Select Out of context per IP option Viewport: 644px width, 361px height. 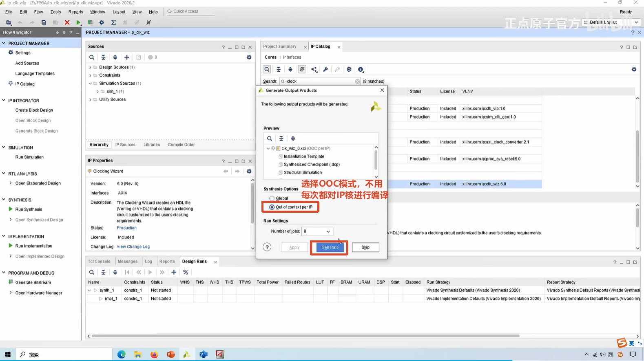coord(272,207)
